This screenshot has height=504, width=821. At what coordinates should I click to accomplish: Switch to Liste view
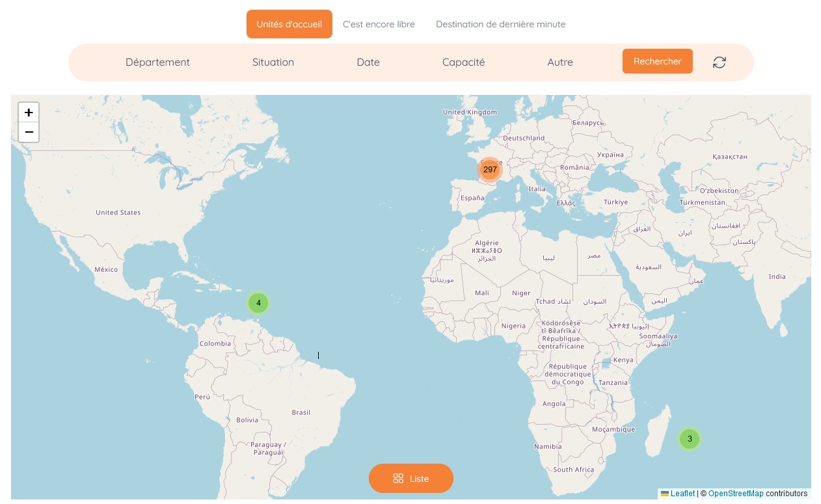coord(411,479)
